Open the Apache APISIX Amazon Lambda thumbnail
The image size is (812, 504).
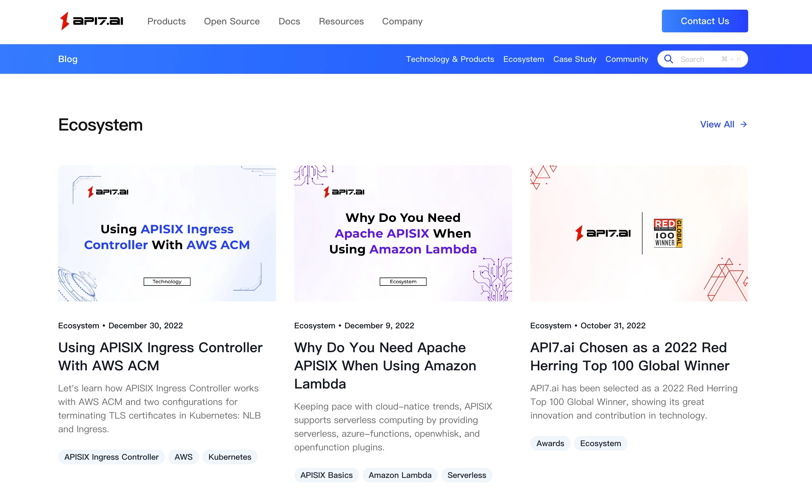click(403, 233)
